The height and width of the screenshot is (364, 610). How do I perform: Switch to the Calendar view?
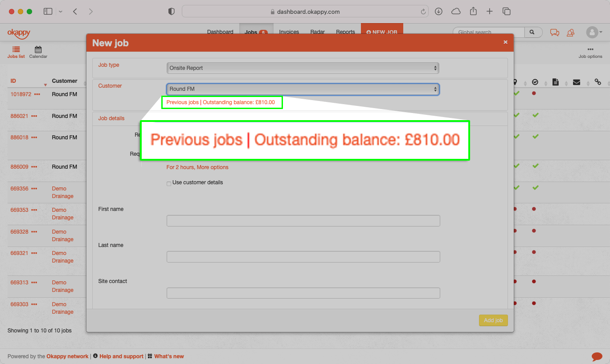click(x=38, y=51)
